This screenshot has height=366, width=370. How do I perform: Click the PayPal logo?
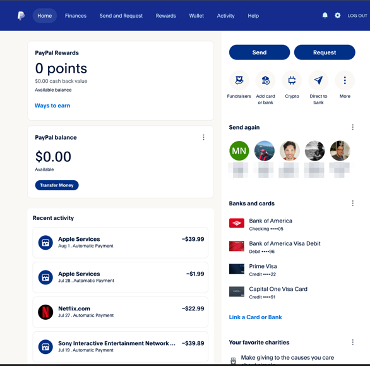(21, 16)
